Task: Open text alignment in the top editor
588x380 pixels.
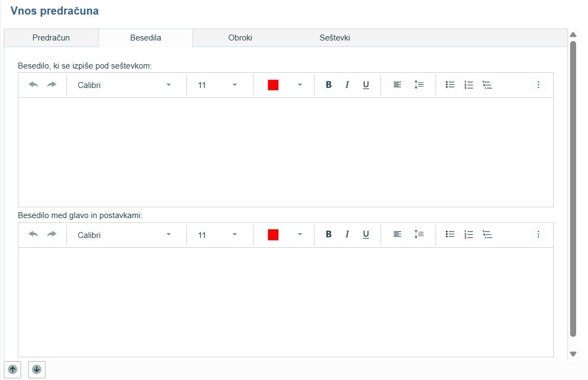Action: tap(397, 85)
